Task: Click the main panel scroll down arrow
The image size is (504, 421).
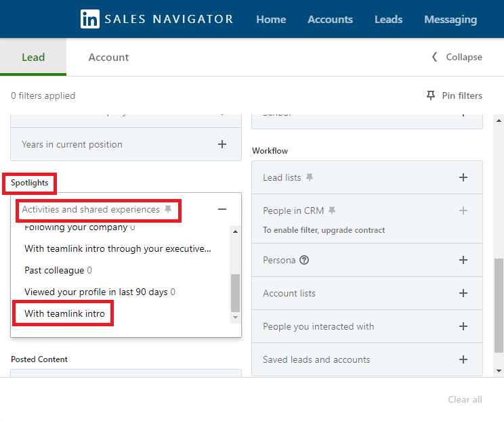Action: pos(499,371)
